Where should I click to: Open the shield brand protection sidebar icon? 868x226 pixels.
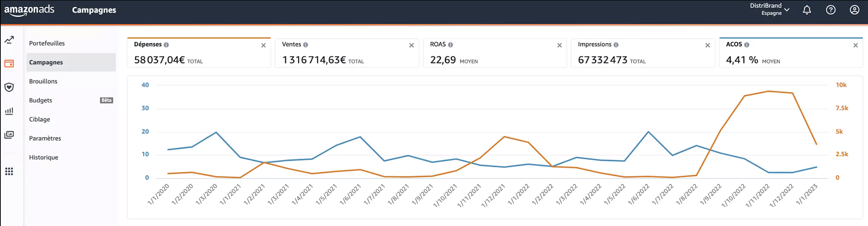point(9,87)
